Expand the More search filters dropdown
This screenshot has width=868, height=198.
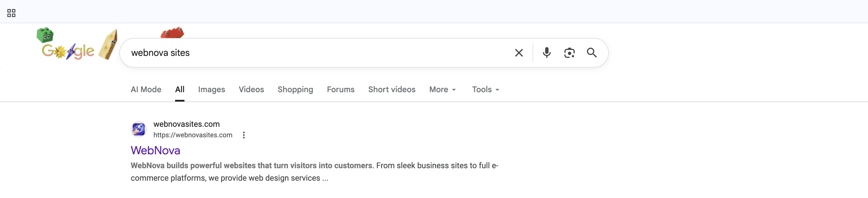pos(442,89)
